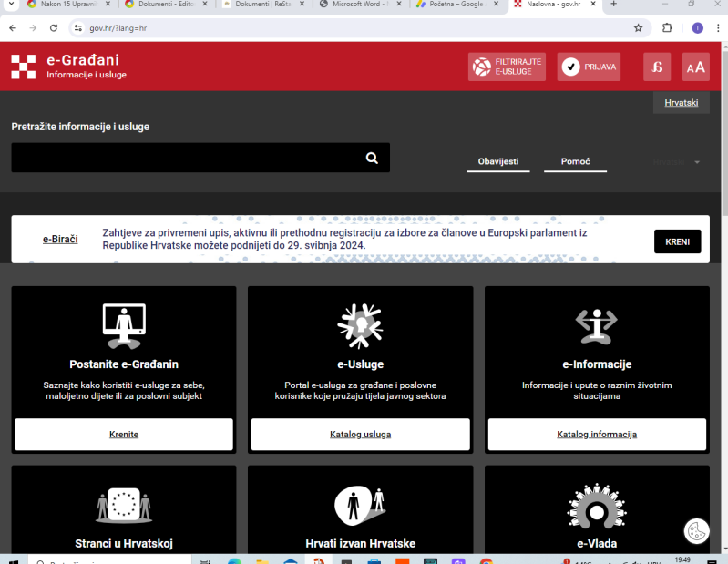Open the Chrome three-dot menu
This screenshot has width=728, height=564.
(x=718, y=28)
